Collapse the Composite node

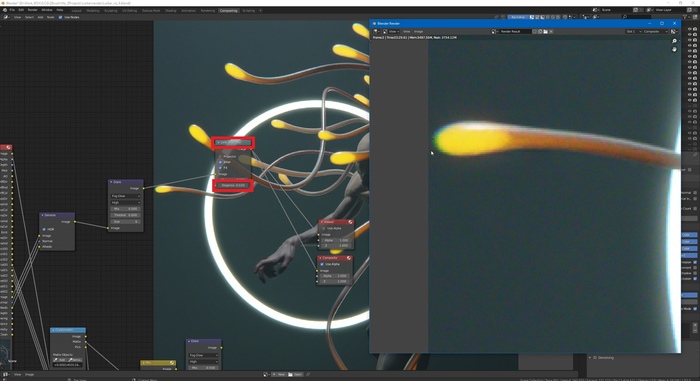320,258
